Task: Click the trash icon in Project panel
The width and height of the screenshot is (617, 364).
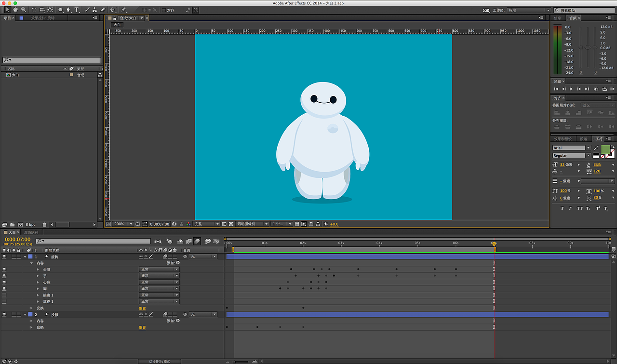Action: point(44,225)
